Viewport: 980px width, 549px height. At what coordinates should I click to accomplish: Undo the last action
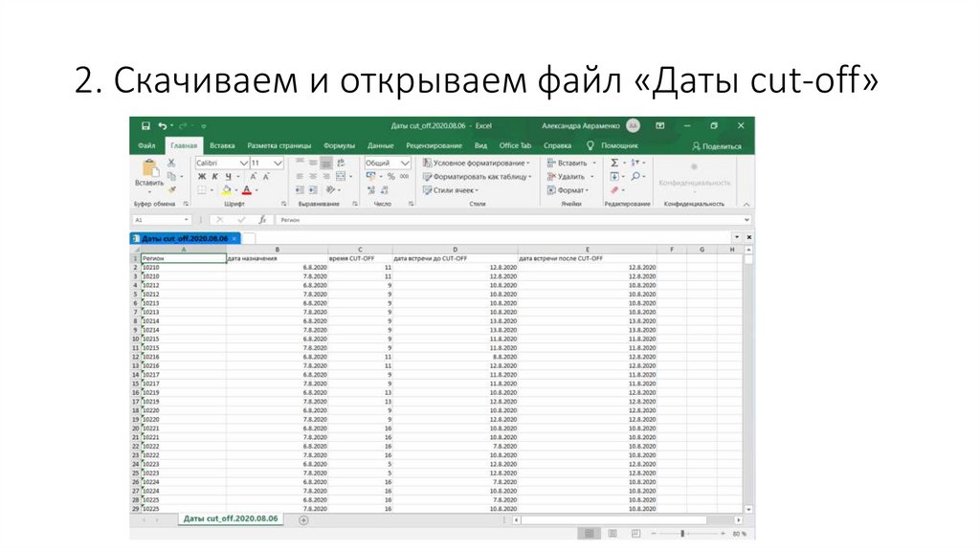163,125
